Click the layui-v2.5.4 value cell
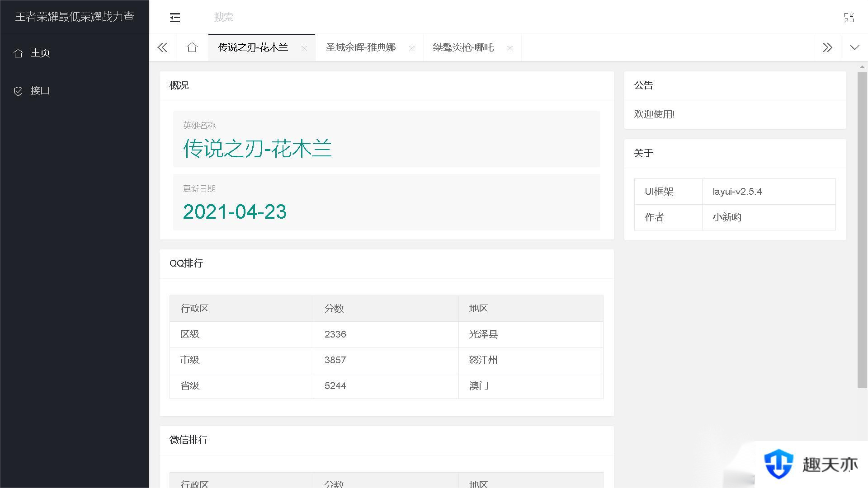868x488 pixels. (x=769, y=192)
